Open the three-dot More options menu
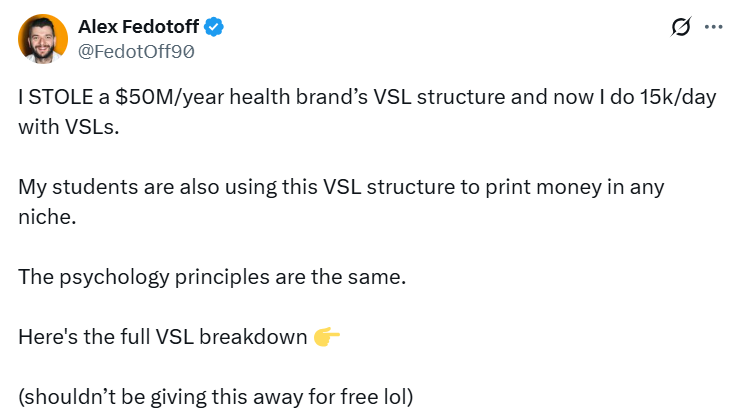Screen dimensions: 741x419 click(713, 28)
